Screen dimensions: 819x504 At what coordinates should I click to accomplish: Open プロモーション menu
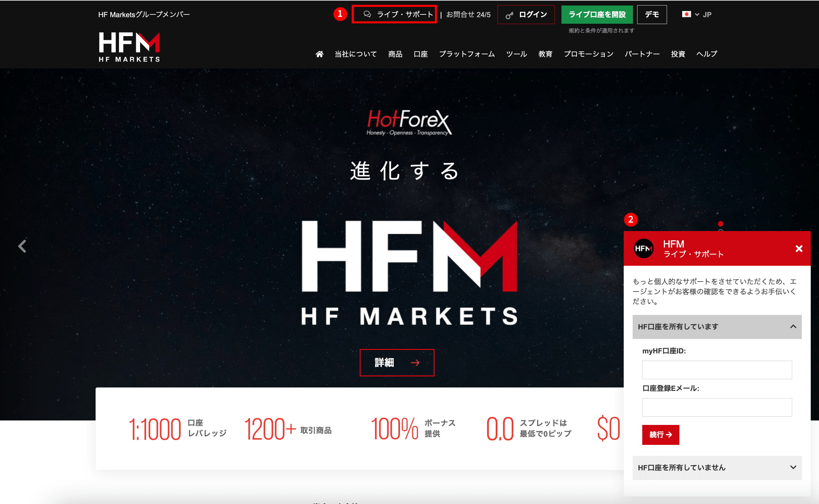(x=589, y=54)
